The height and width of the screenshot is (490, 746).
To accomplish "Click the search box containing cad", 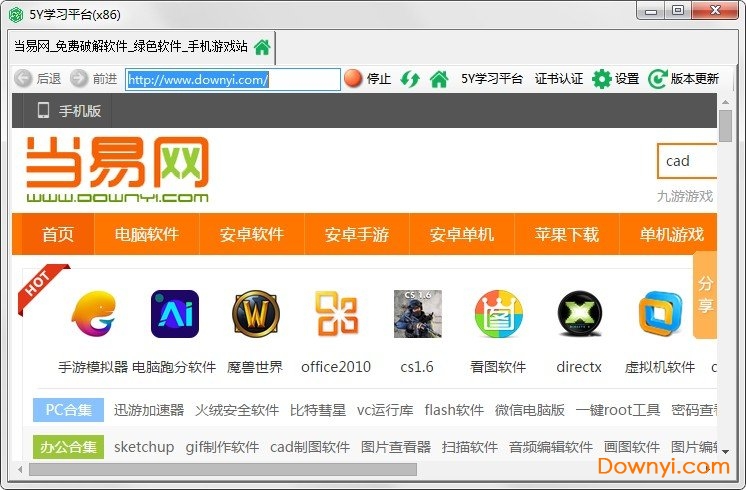I will (x=687, y=161).
